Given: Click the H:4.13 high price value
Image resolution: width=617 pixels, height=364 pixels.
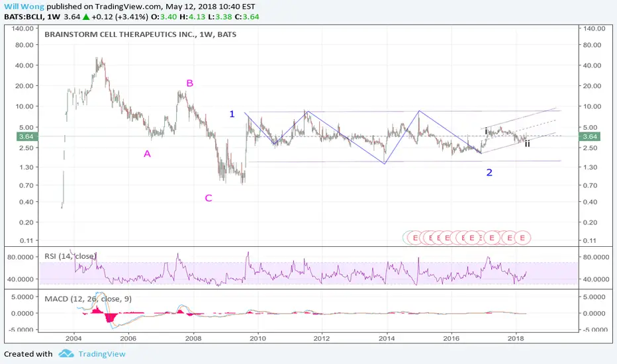Looking at the screenshot, I should [191, 17].
